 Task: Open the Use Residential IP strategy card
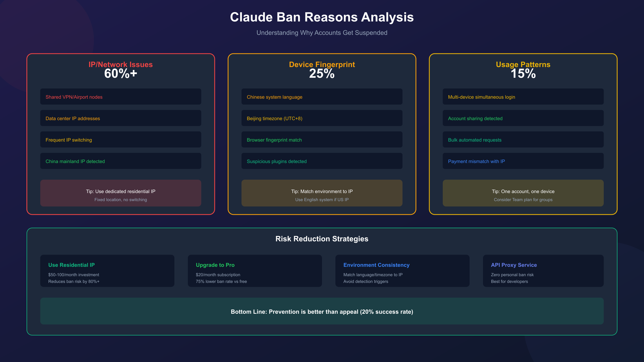[x=107, y=271]
